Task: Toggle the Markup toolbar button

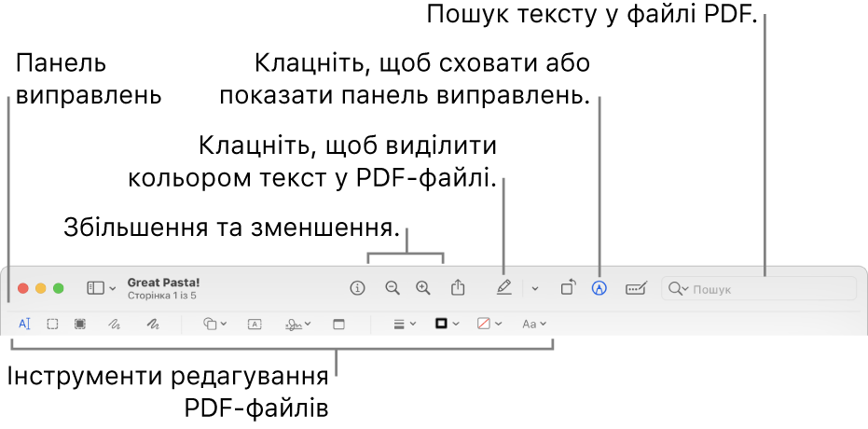Action: pyautogui.click(x=599, y=288)
